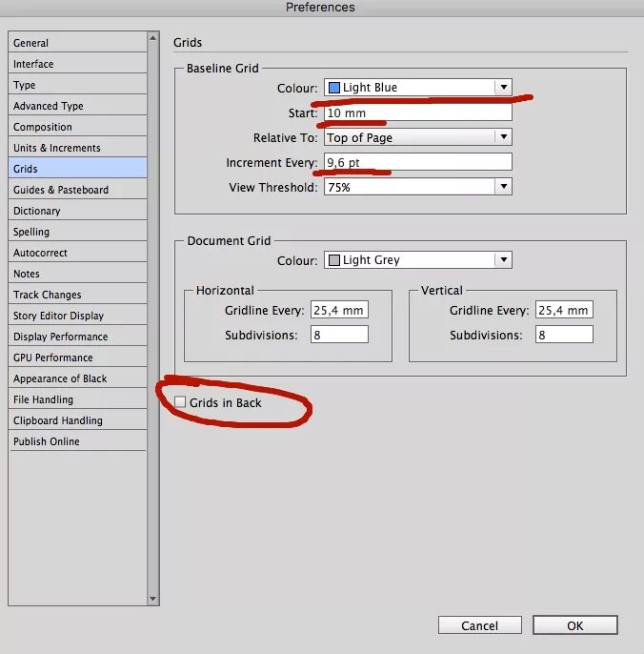644x654 pixels.
Task: Open Publish Online preferences
Action: point(77,440)
